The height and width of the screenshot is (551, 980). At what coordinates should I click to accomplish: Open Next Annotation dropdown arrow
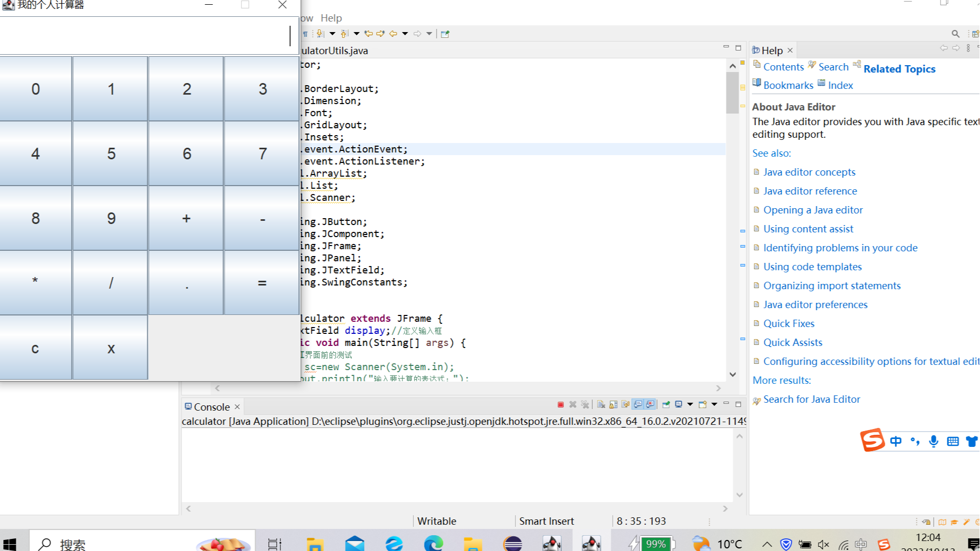point(332,34)
